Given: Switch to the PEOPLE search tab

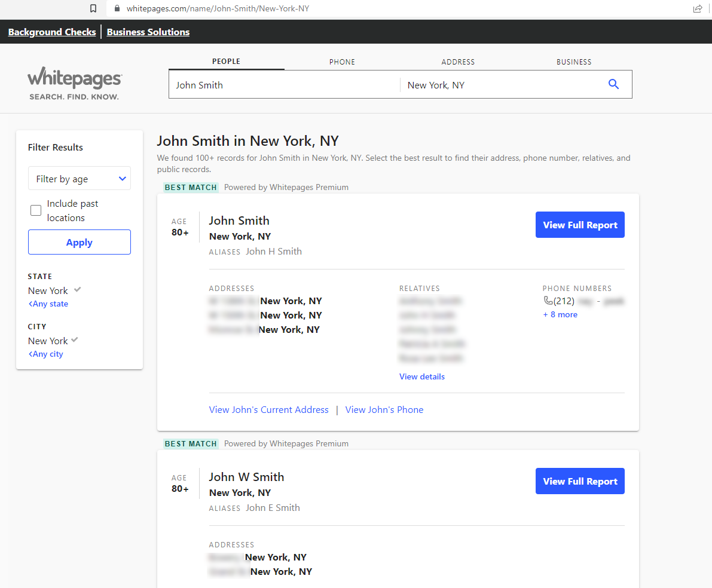Looking at the screenshot, I should (226, 62).
